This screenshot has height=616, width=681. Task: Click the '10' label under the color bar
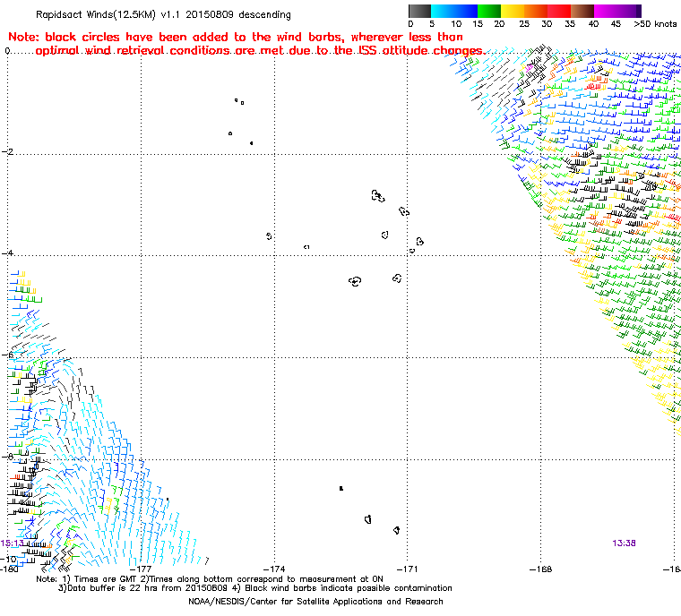pos(456,24)
